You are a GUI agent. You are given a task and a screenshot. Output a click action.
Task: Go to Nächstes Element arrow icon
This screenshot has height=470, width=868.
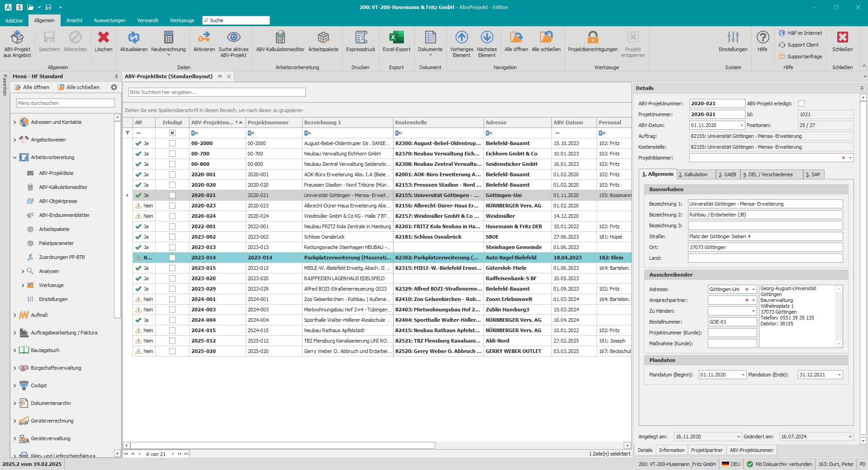click(x=487, y=38)
